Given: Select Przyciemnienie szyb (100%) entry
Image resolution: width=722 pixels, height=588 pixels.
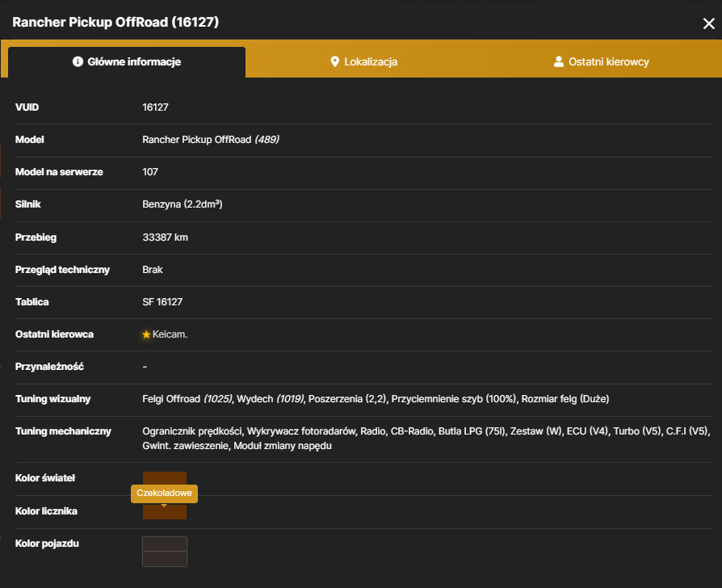Looking at the screenshot, I should [454, 399].
